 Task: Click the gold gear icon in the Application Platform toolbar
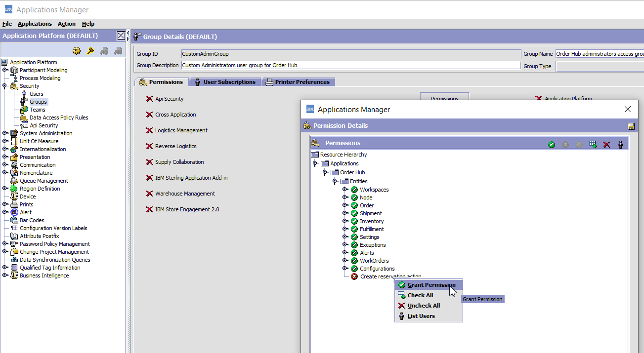click(x=77, y=50)
